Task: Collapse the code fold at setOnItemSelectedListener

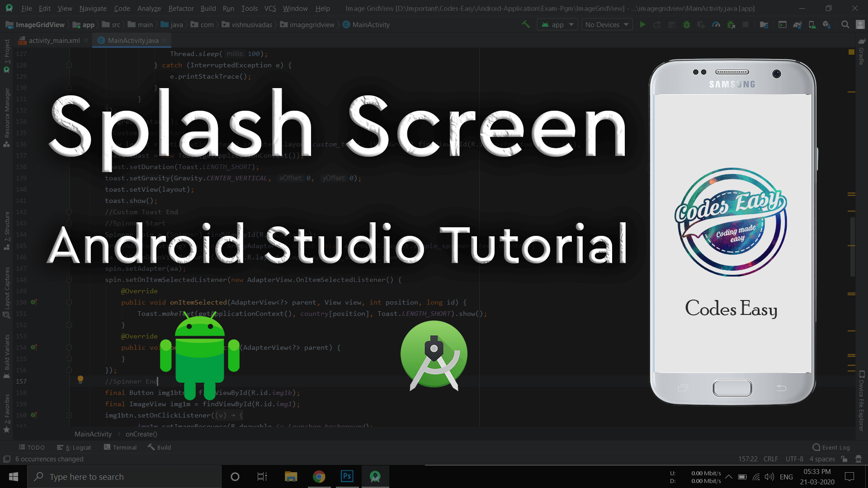Action: click(x=69, y=280)
